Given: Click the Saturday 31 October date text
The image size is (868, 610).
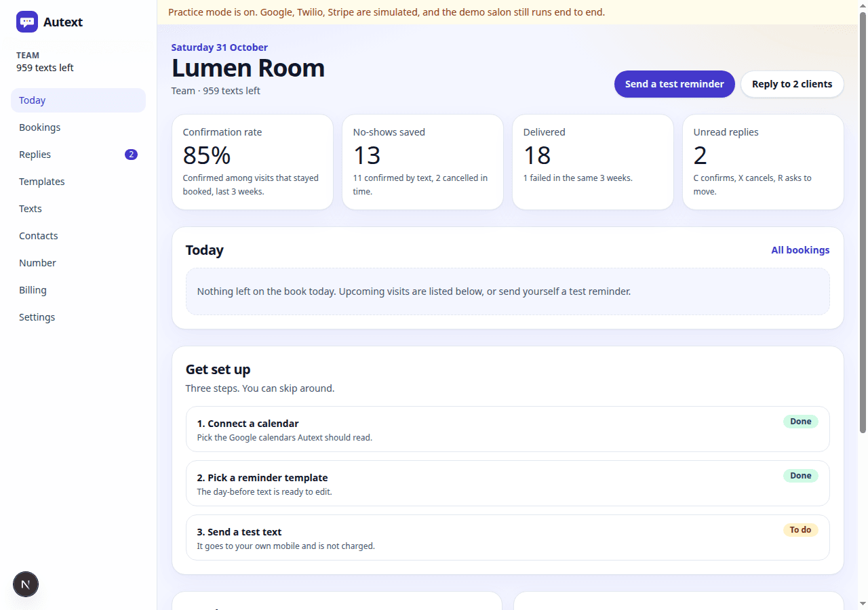Looking at the screenshot, I should (x=220, y=47).
